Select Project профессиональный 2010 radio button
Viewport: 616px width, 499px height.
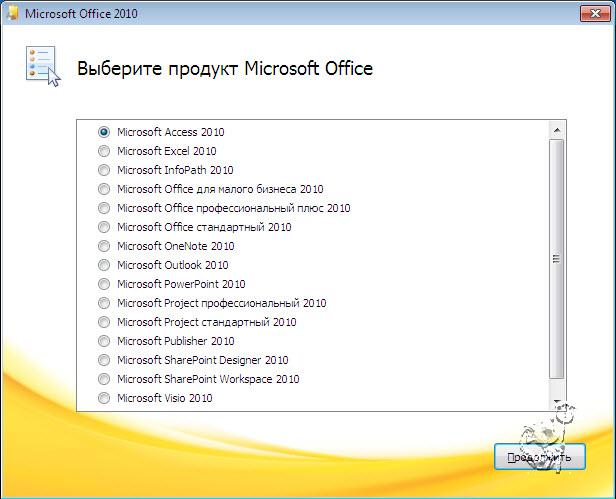[104, 303]
